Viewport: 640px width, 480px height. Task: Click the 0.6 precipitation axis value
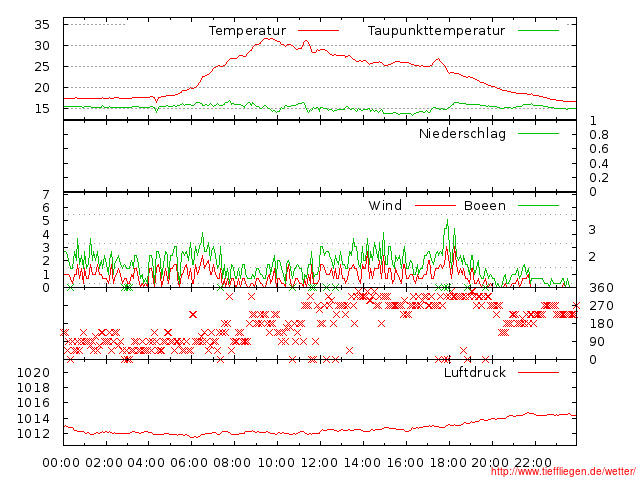coord(599,149)
